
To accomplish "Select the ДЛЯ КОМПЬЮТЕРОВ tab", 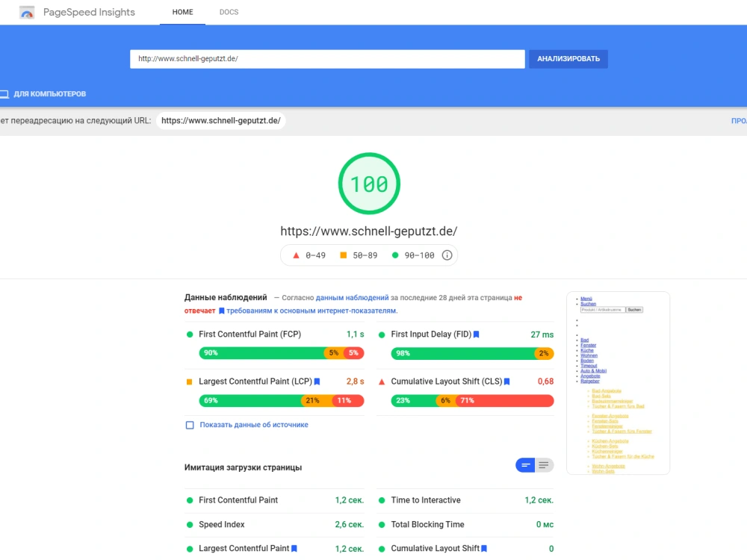I will pos(43,94).
